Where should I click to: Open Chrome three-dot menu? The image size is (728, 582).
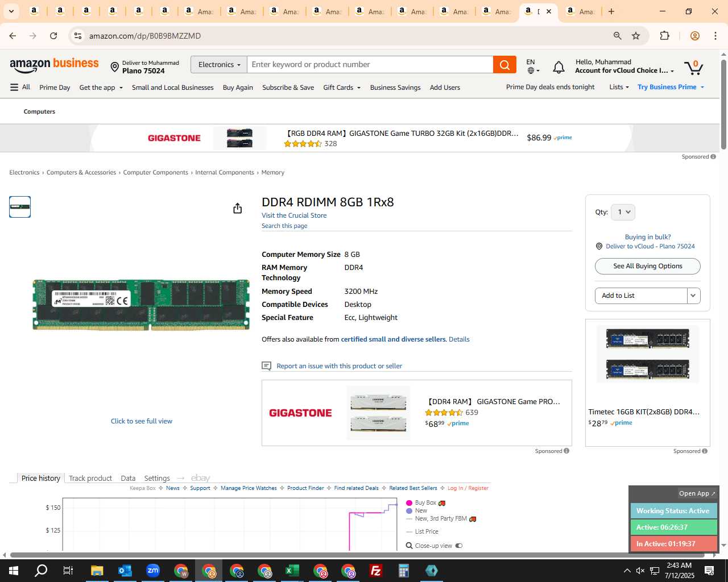(715, 36)
